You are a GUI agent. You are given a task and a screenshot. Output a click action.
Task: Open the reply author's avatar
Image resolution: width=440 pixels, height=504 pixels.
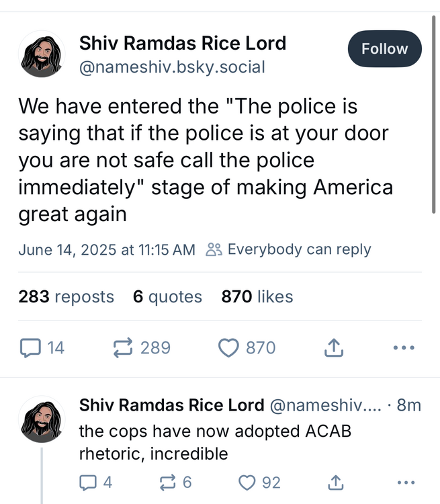42,420
